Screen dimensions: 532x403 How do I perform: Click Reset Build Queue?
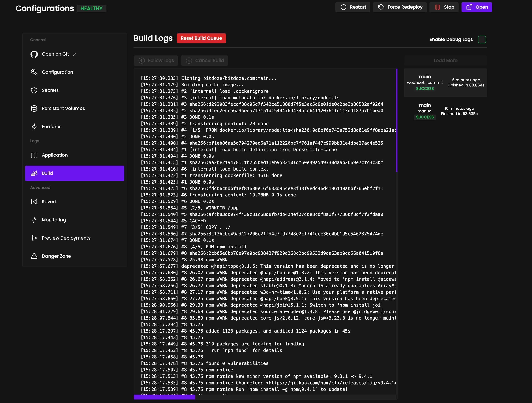[x=201, y=38]
